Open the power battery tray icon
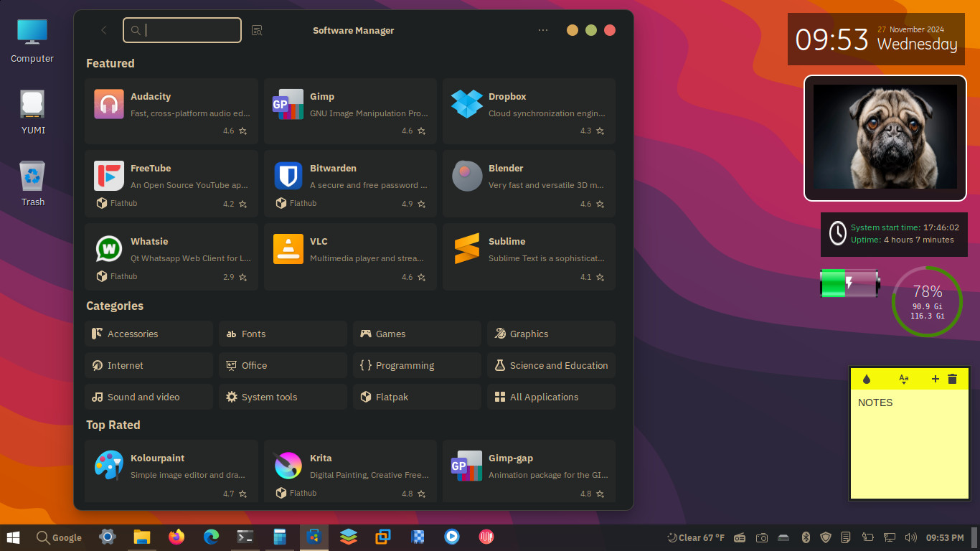 868,537
